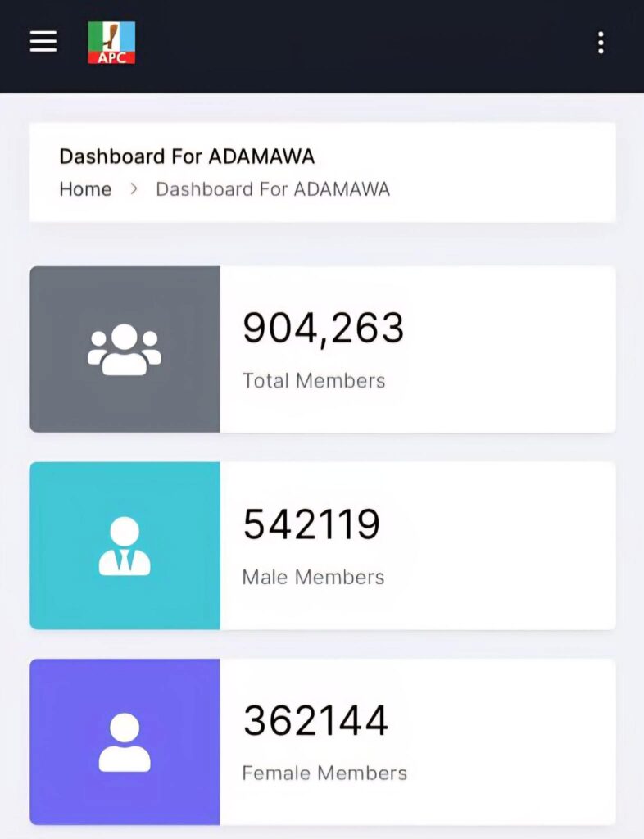
Task: Click the Female Members person icon
Action: [x=125, y=742]
